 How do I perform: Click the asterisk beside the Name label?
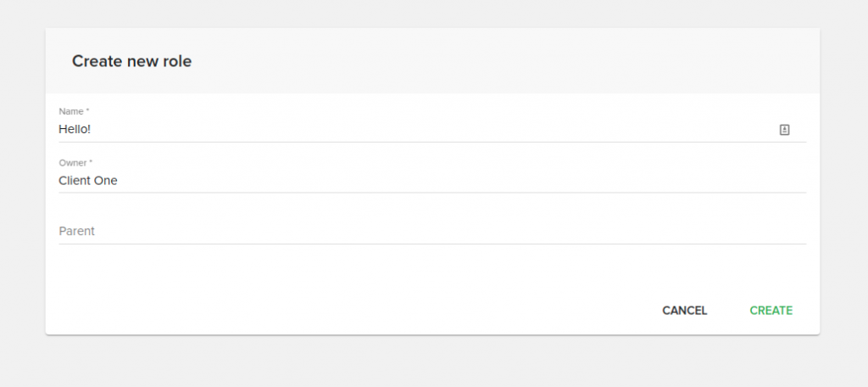[87, 111]
